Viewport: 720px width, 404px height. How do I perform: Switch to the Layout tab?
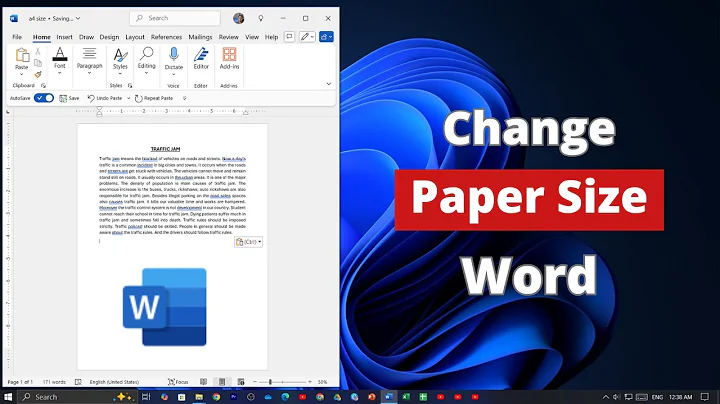tap(135, 37)
